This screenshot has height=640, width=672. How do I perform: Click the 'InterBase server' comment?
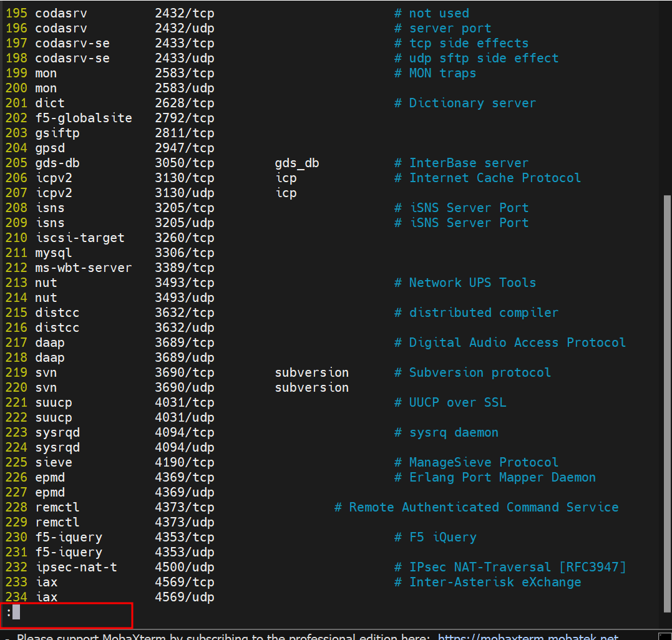click(x=469, y=163)
